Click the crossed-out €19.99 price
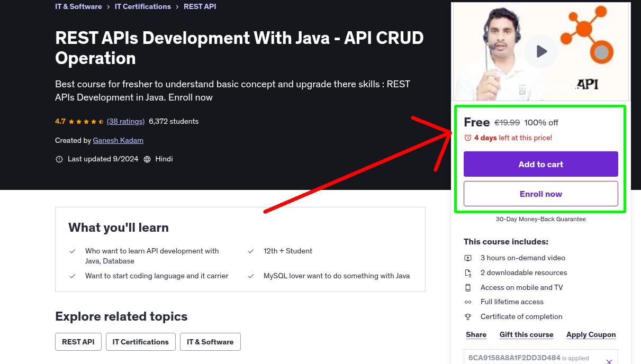Image resolution: width=641 pixels, height=364 pixels. (507, 122)
